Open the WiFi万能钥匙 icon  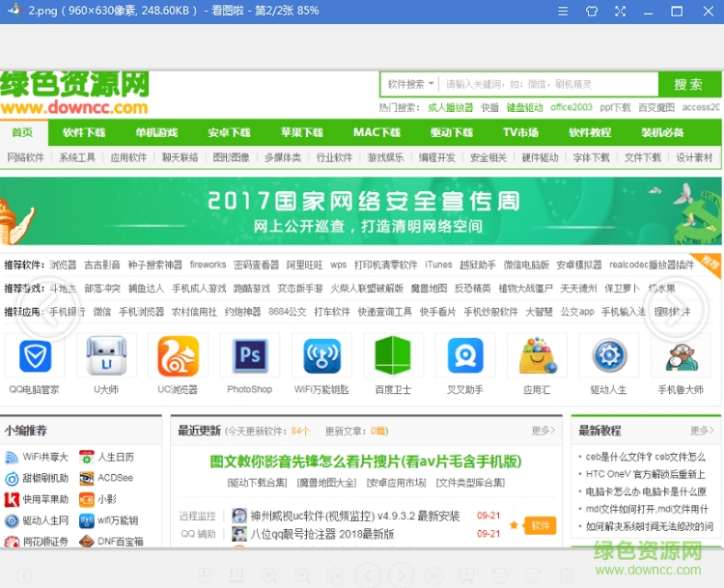[321, 355]
